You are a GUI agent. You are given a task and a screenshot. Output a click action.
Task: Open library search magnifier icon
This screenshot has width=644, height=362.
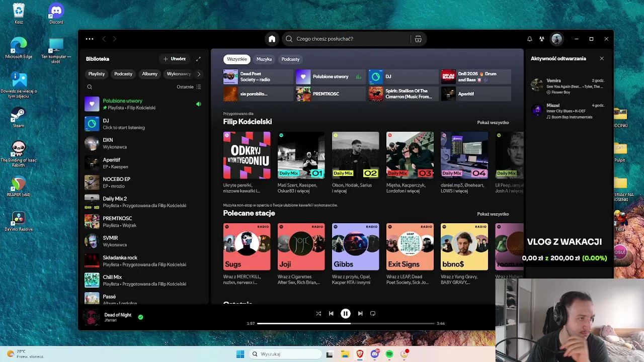(x=90, y=87)
